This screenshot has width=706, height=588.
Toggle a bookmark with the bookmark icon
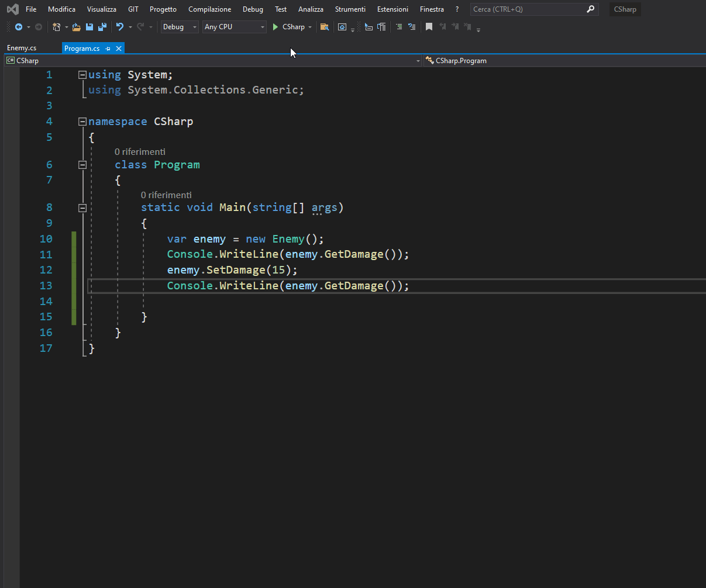[429, 27]
